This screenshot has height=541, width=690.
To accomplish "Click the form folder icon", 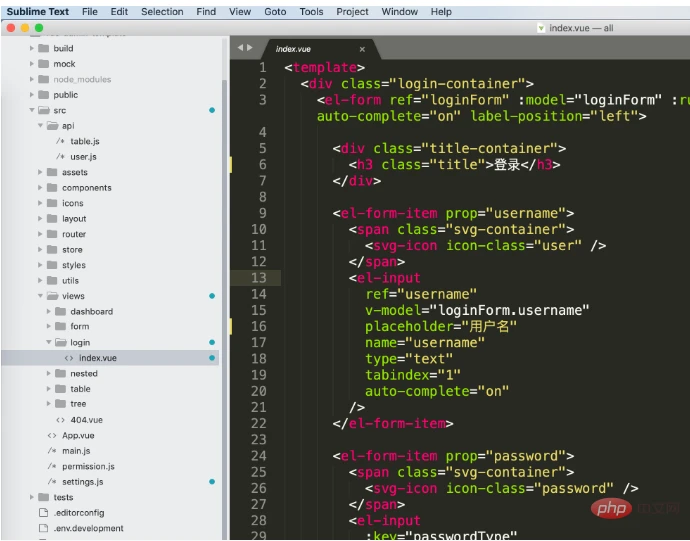I will click(60, 326).
